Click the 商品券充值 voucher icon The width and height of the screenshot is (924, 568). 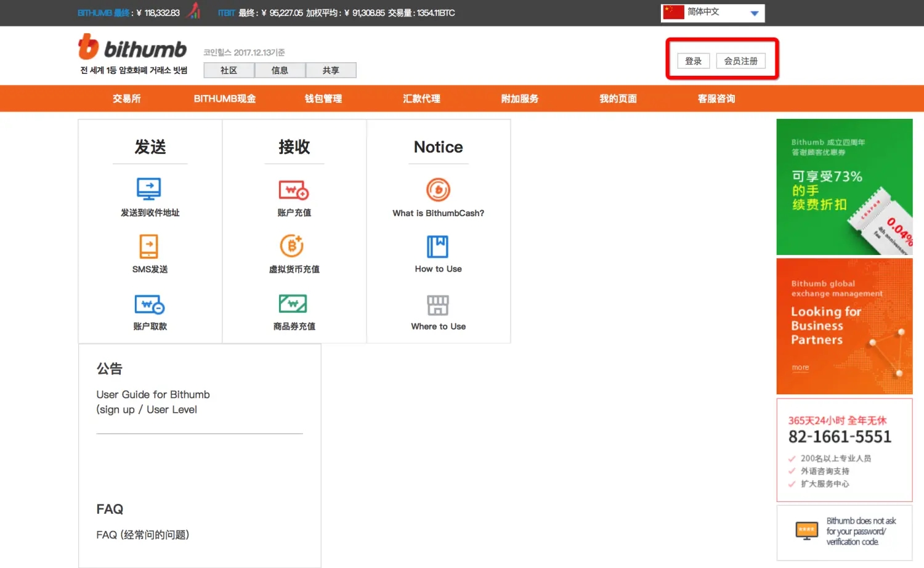(294, 302)
